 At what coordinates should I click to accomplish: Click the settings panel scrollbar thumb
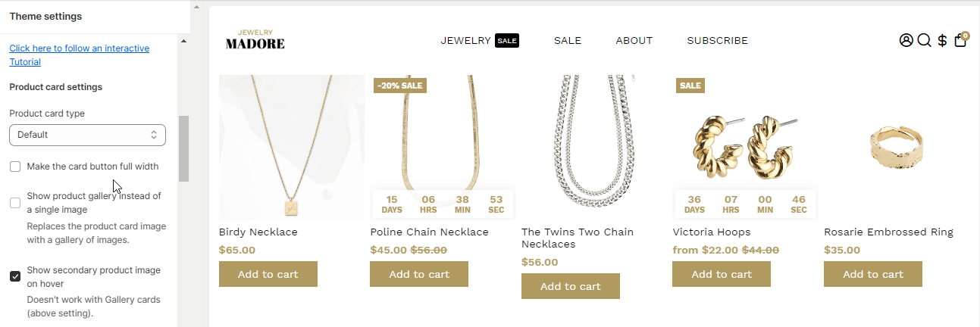(183, 148)
